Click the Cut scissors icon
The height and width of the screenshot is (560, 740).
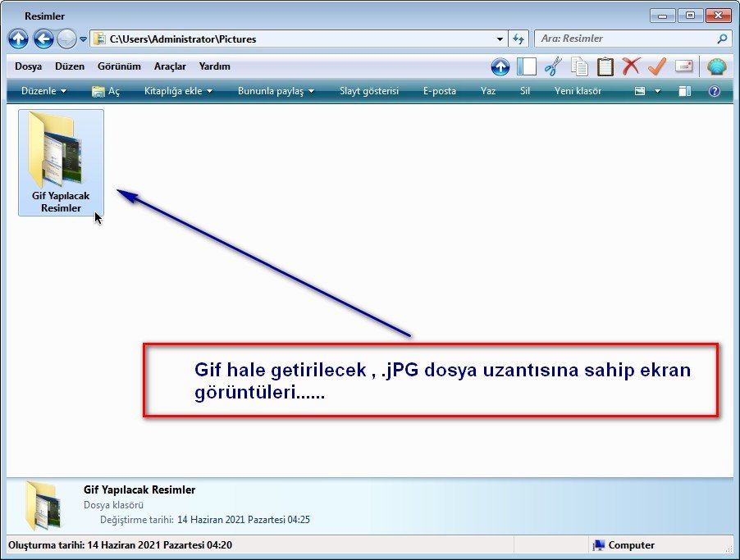[x=553, y=66]
